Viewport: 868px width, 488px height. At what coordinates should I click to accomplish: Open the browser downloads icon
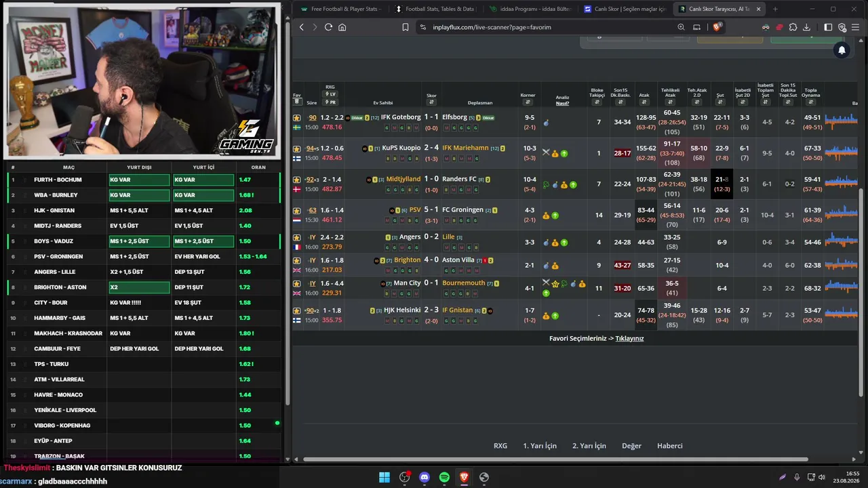click(806, 27)
